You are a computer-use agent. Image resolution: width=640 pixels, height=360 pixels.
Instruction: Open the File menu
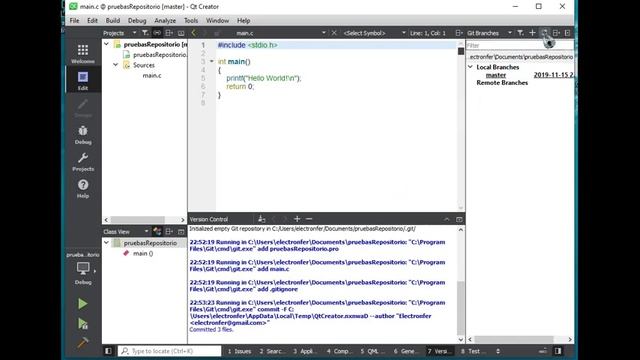pyautogui.click(x=74, y=20)
